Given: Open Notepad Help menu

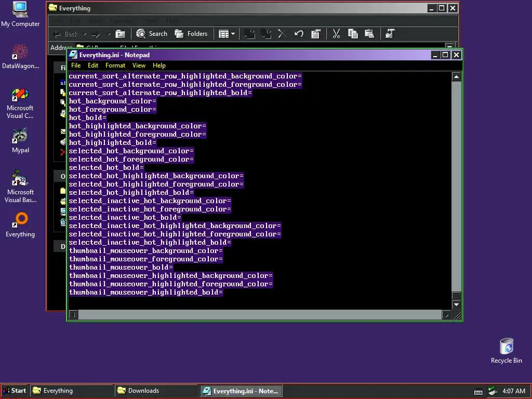Looking at the screenshot, I should 159,65.
